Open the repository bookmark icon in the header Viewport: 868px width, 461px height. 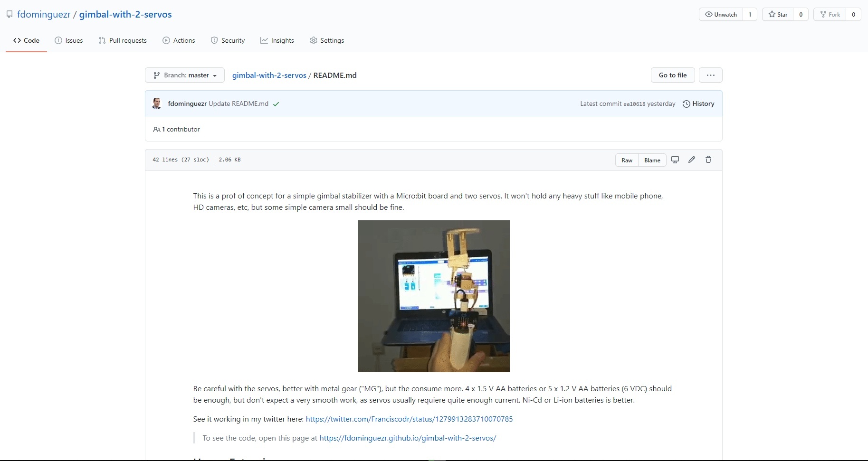point(9,14)
